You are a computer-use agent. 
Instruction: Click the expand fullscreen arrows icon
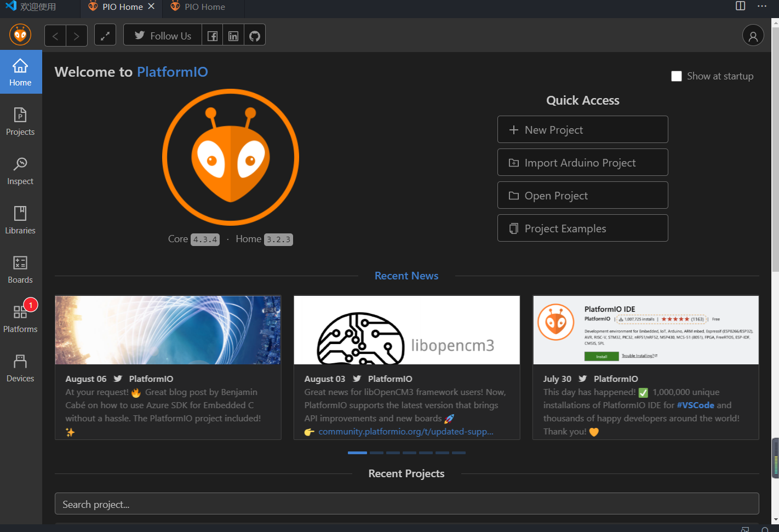pos(105,36)
